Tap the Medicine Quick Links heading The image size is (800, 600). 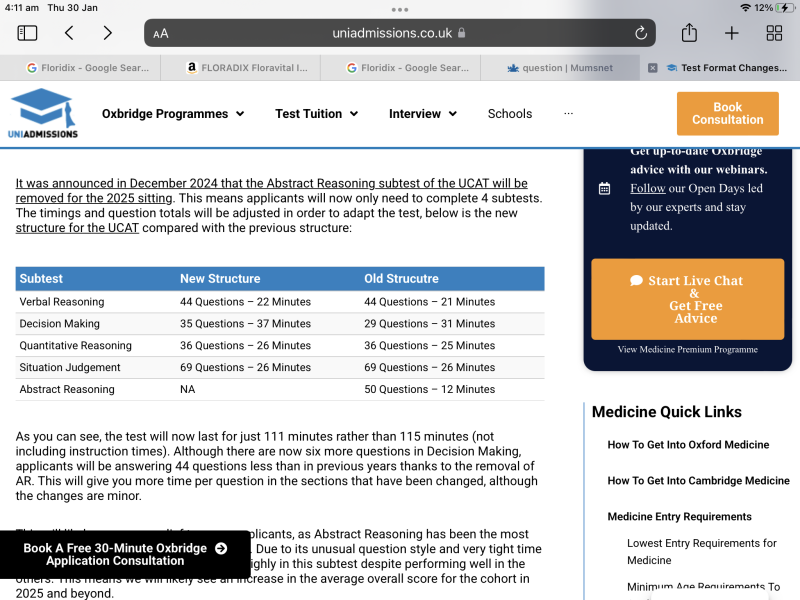[666, 412]
